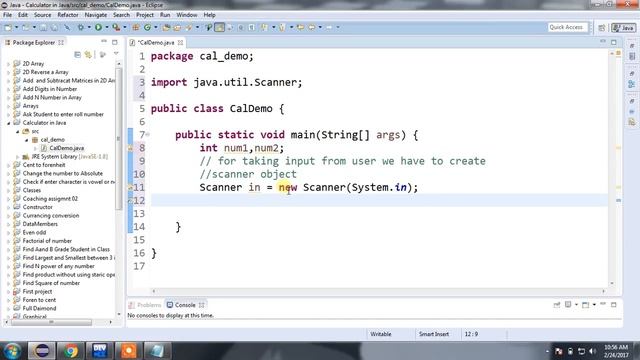The image size is (640, 360).
Task: Click the Pin Console icon
Action: pyautogui.click(x=557, y=304)
